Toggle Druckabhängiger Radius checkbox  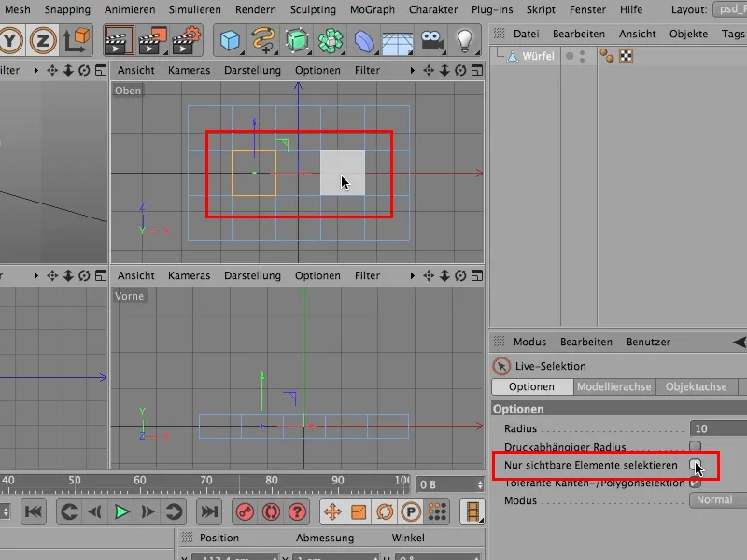(x=695, y=447)
